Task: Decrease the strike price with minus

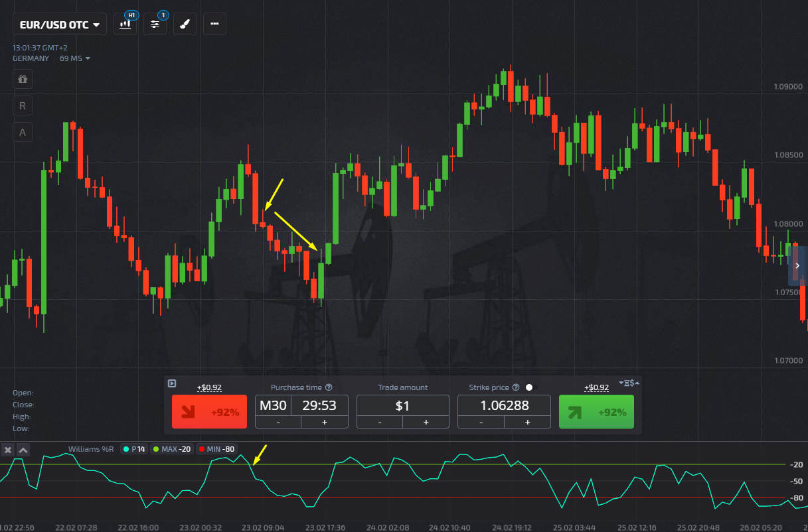Action: point(481,422)
